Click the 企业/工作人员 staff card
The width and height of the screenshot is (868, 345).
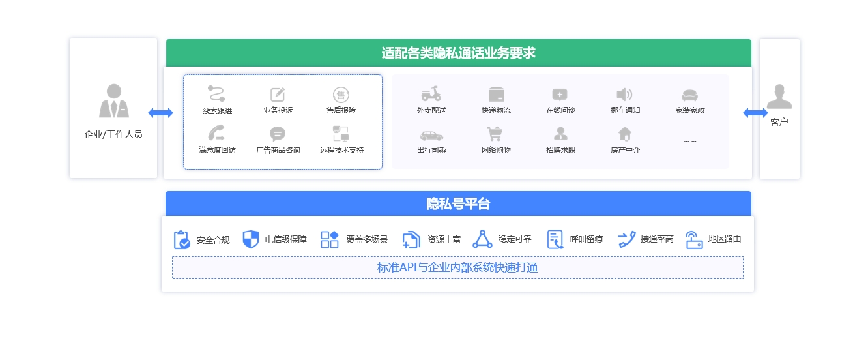coord(113,108)
